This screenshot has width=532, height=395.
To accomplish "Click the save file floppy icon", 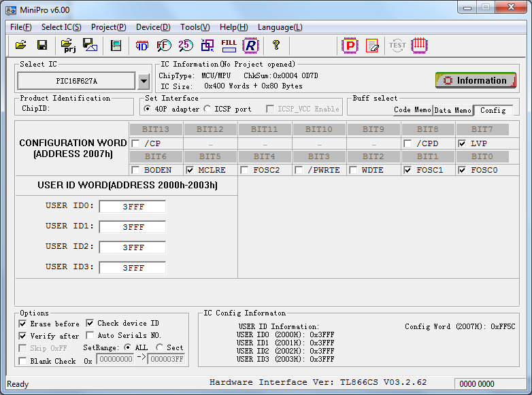I will [42, 46].
